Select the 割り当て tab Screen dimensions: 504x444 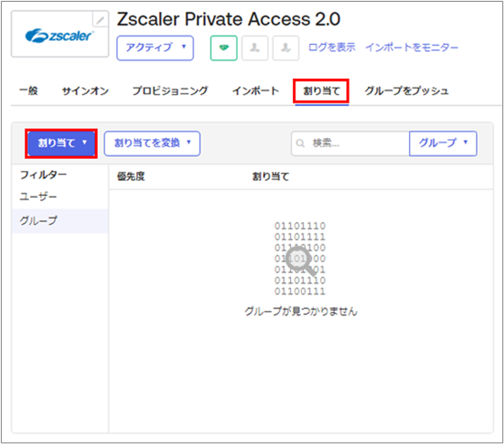tap(322, 92)
